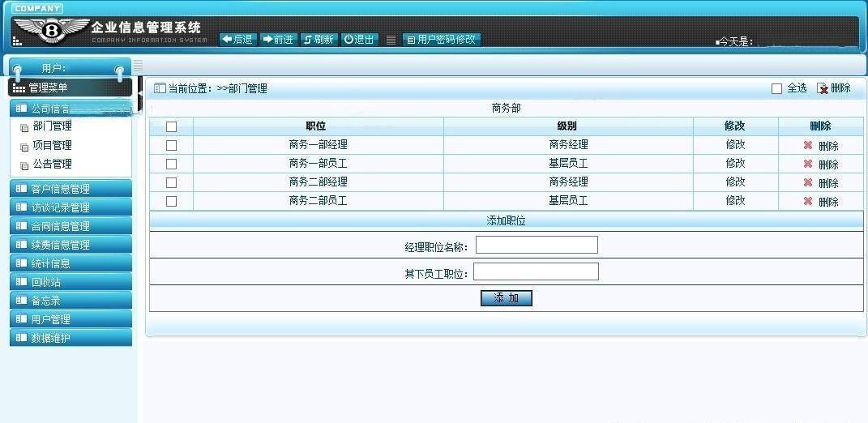The width and height of the screenshot is (868, 423).
Task: Check the 全选 select-all checkbox
Action: [x=776, y=88]
